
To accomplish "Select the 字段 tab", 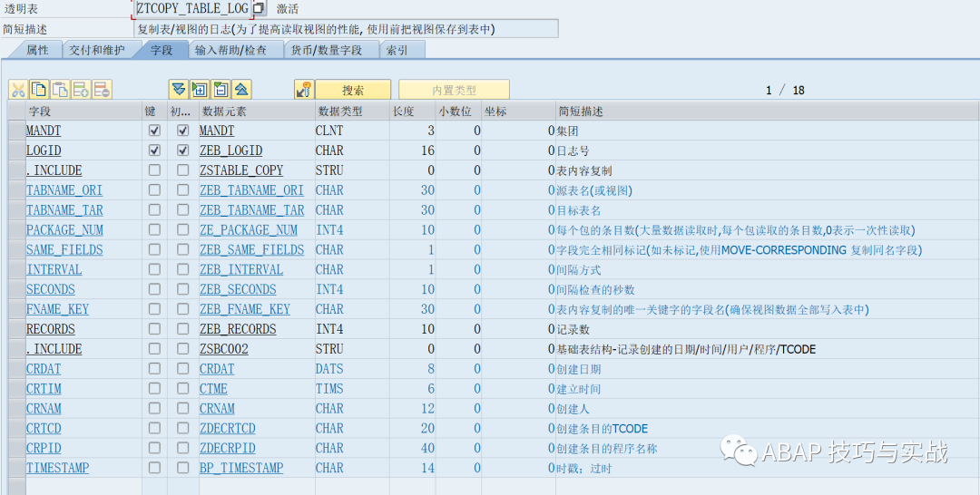I will (162, 50).
